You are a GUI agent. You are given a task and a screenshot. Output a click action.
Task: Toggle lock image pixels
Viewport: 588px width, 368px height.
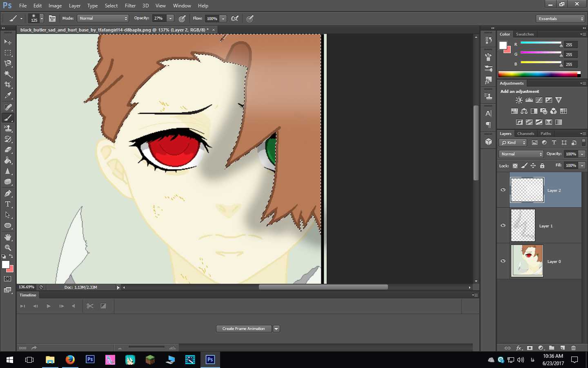click(524, 166)
